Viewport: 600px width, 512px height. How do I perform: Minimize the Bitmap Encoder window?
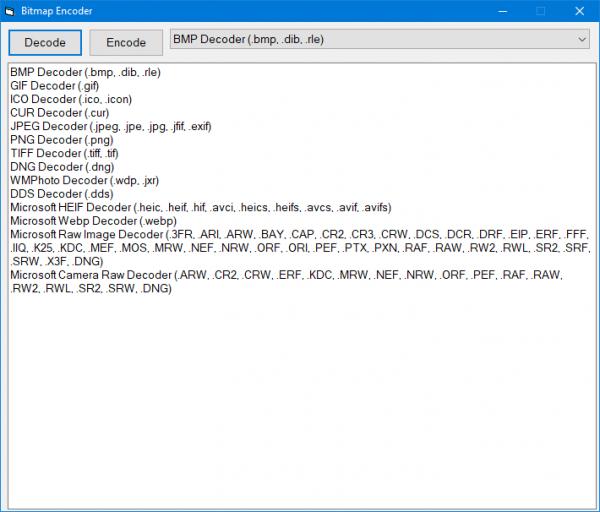[x=503, y=11]
